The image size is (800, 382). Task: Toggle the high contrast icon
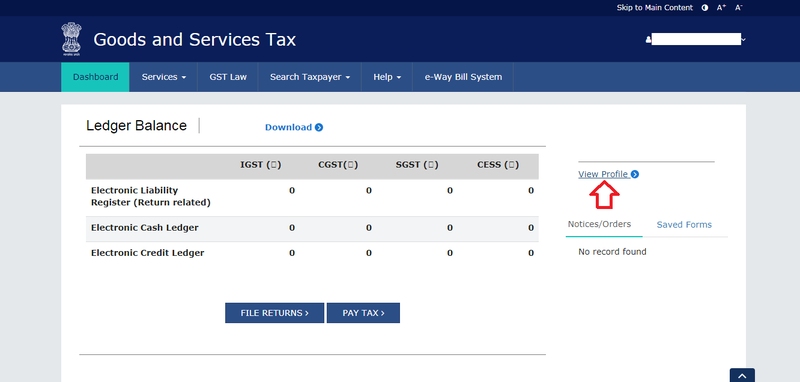click(x=705, y=8)
